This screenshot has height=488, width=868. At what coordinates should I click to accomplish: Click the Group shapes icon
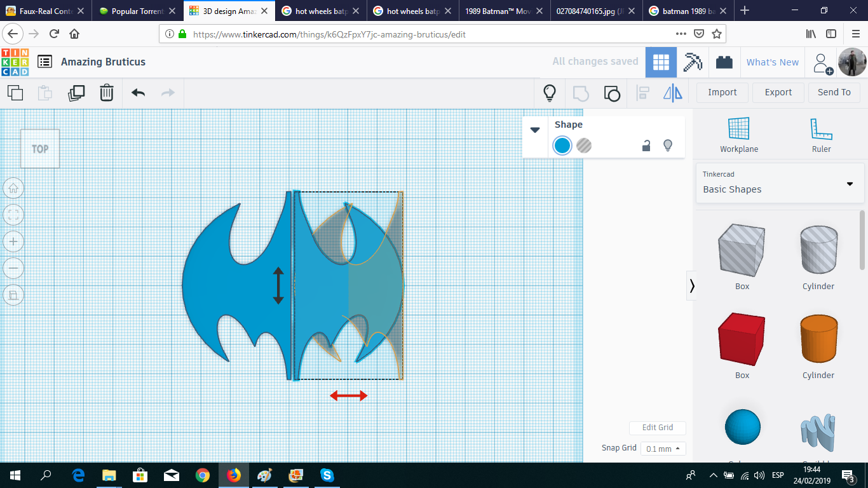580,93
